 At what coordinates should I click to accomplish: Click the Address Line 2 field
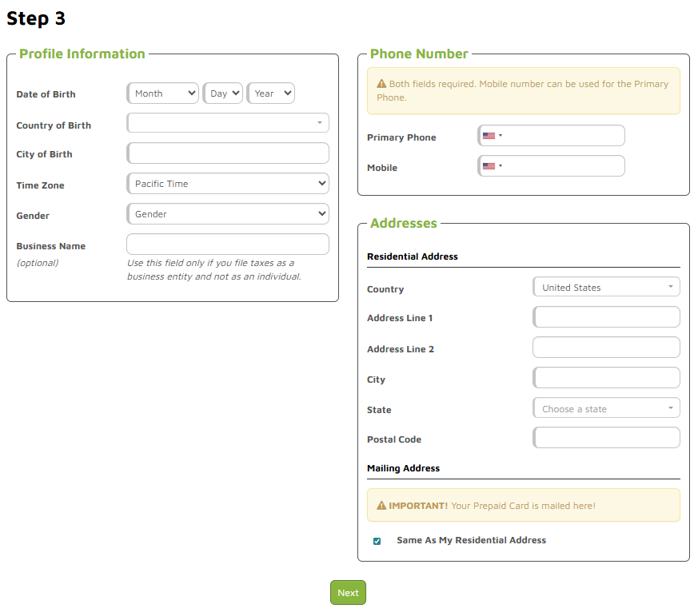coord(606,347)
